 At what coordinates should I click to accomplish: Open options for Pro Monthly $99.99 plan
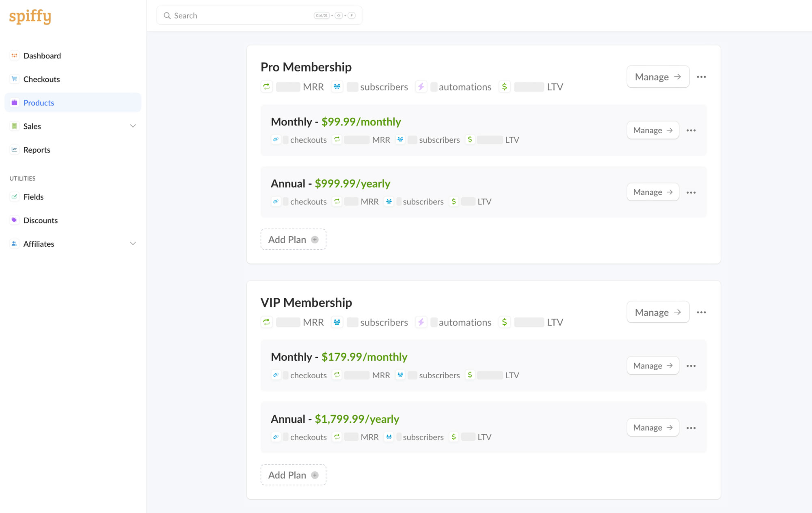tap(691, 130)
